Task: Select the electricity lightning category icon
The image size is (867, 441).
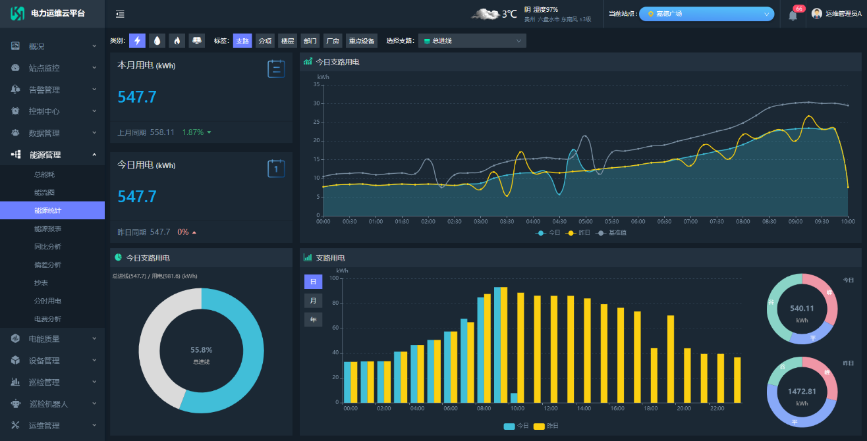Action: tap(138, 41)
